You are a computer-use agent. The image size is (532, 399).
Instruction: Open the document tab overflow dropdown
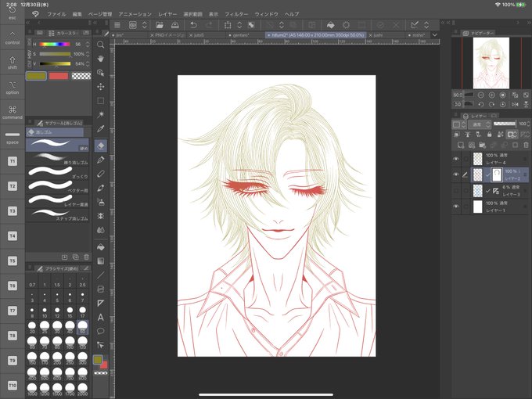click(435, 34)
